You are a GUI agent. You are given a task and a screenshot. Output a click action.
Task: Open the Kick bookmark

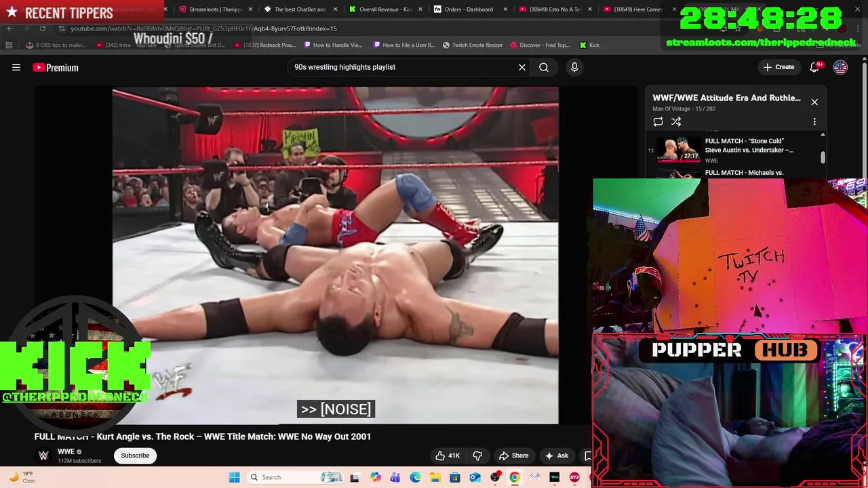589,45
